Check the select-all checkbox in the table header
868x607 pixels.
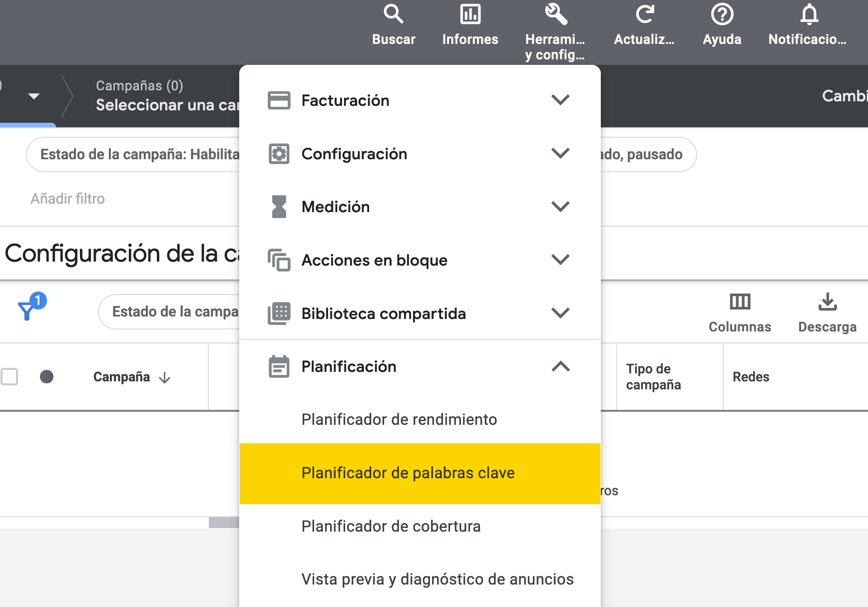9,377
